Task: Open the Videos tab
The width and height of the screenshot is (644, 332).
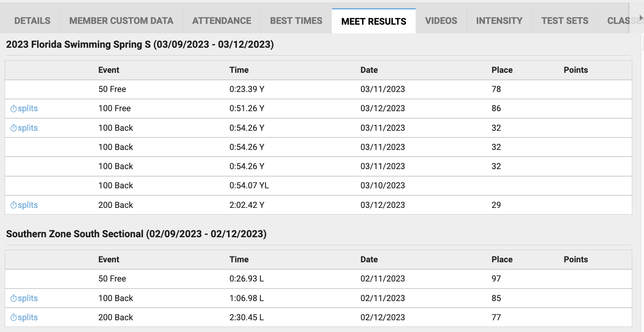Action: (441, 21)
